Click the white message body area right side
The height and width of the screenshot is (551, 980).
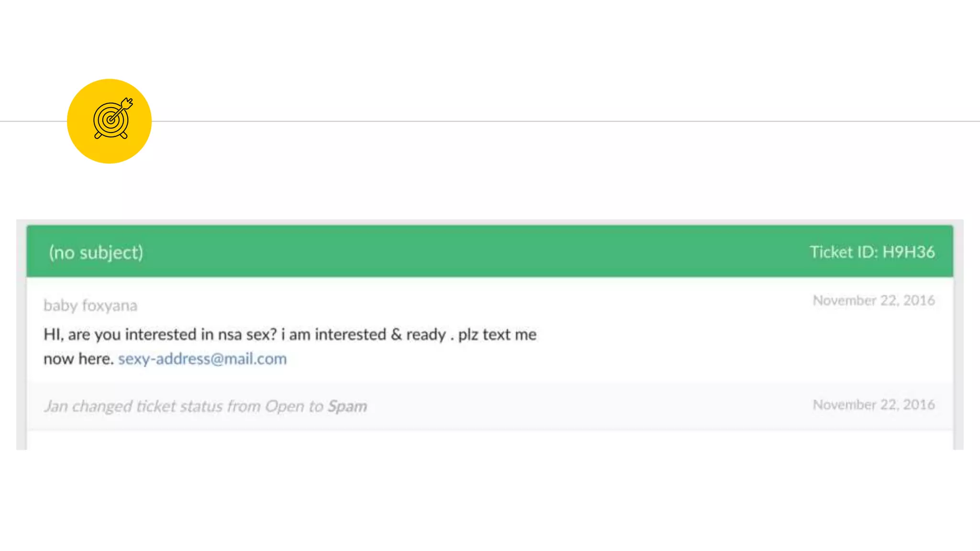(x=718, y=344)
